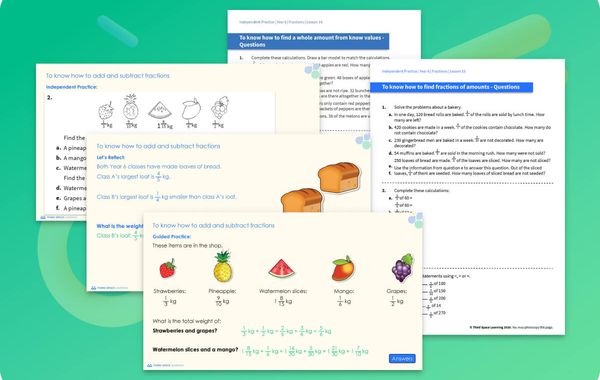
Task: Click the outlined pineapple drawing in Independent Practice
Action: click(x=130, y=107)
